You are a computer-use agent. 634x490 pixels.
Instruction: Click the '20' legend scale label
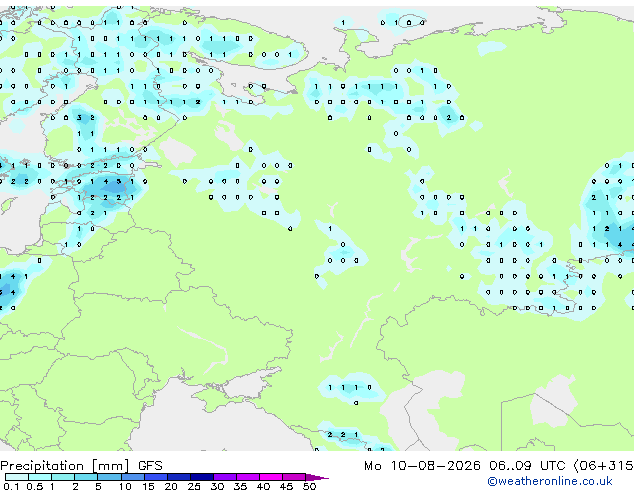tap(171, 486)
